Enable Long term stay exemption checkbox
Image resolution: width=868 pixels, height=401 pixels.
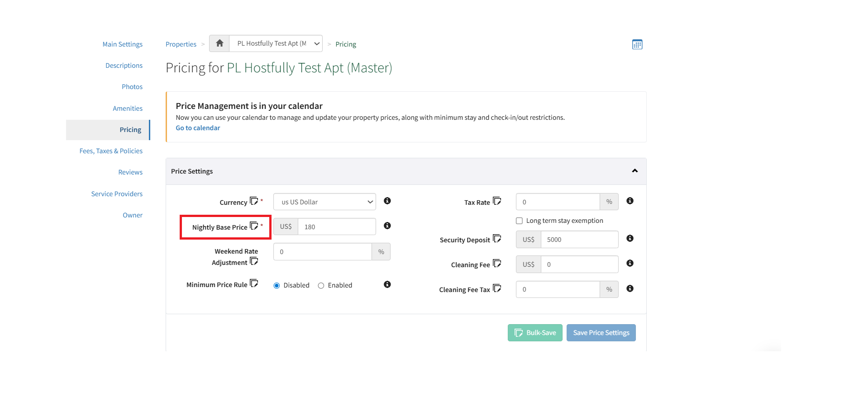[x=519, y=221]
